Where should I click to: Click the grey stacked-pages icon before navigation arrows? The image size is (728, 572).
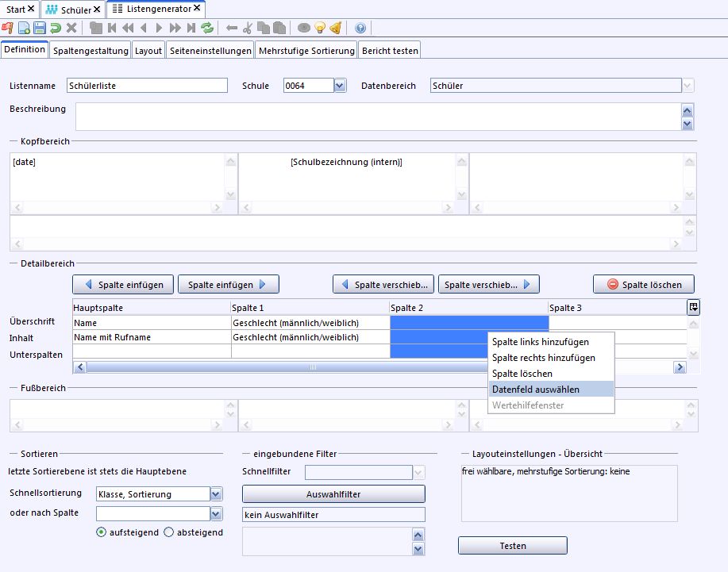click(96, 29)
